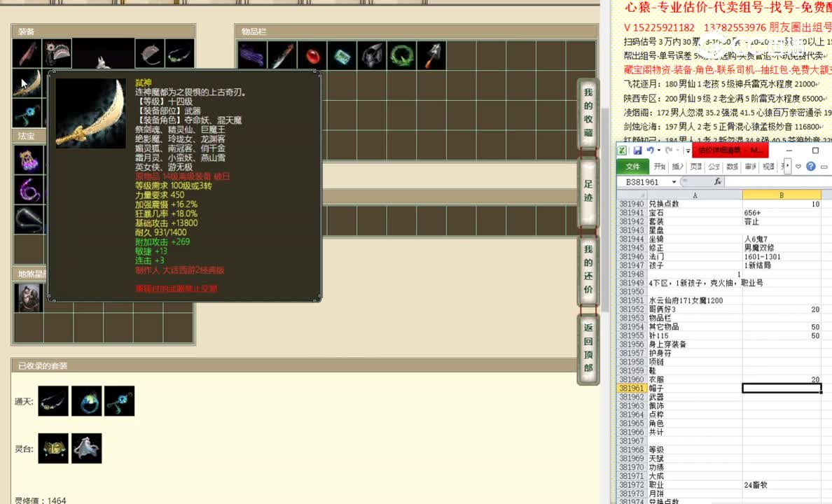This screenshot has height=504, width=832.
Task: Expand the Name Box dropdown next to B381961
Action: (x=674, y=182)
